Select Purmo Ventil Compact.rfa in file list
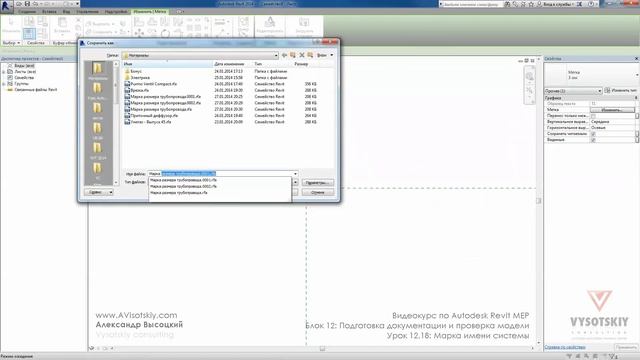640x360 pixels. (151, 84)
